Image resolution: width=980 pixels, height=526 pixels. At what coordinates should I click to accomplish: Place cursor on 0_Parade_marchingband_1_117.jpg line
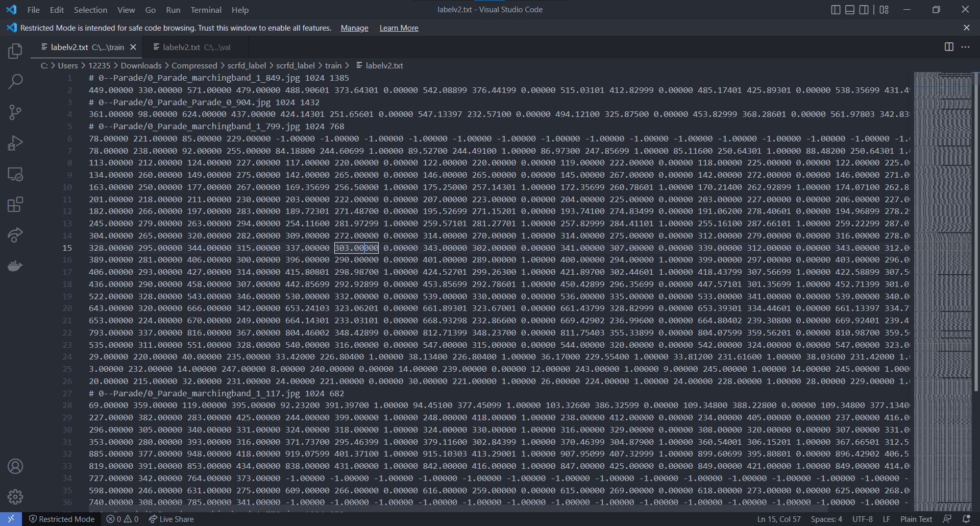(216, 393)
